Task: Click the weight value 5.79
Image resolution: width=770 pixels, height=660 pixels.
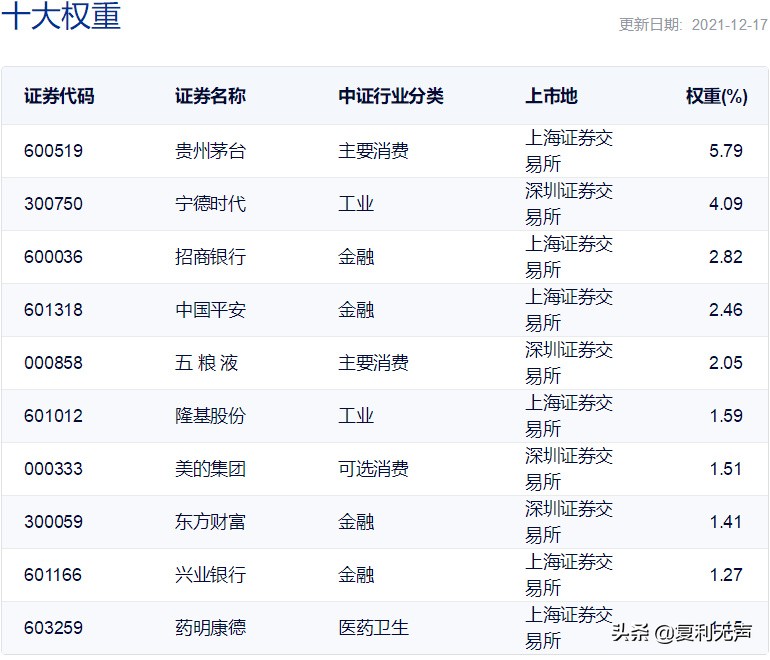Action: click(x=726, y=151)
